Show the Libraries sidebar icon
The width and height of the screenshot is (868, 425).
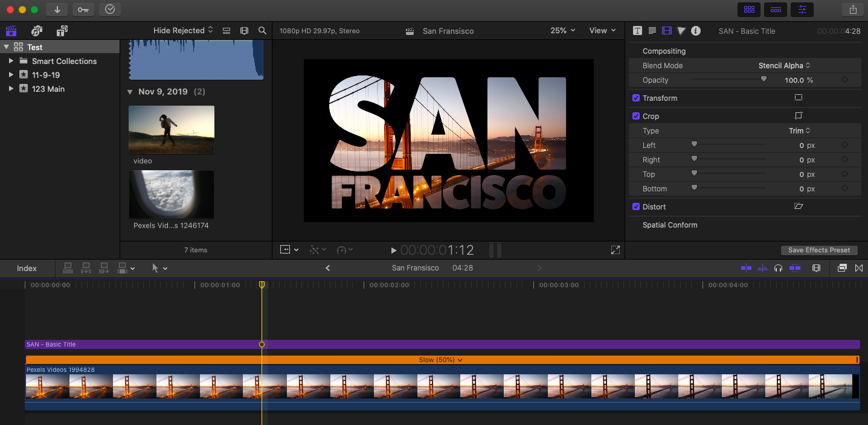11,31
